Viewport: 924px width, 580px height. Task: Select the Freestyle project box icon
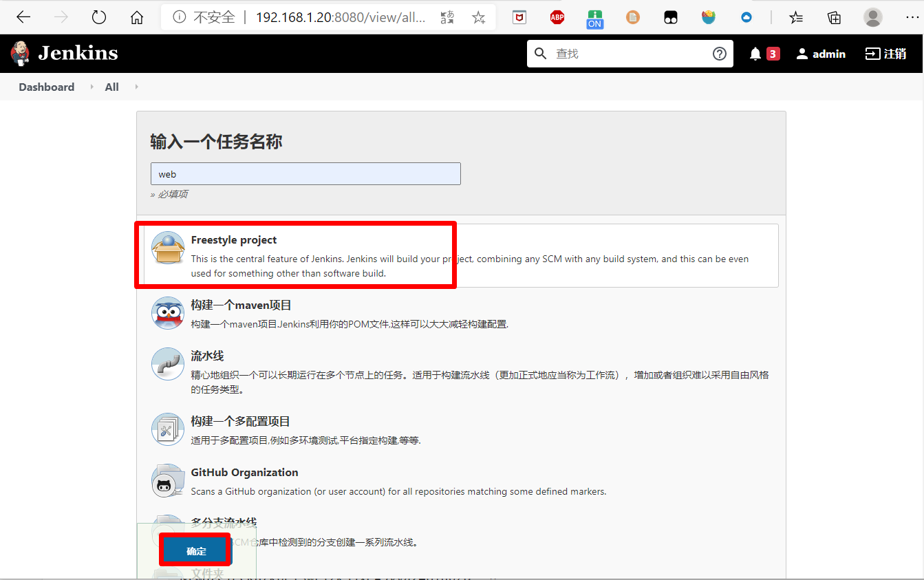(x=168, y=248)
